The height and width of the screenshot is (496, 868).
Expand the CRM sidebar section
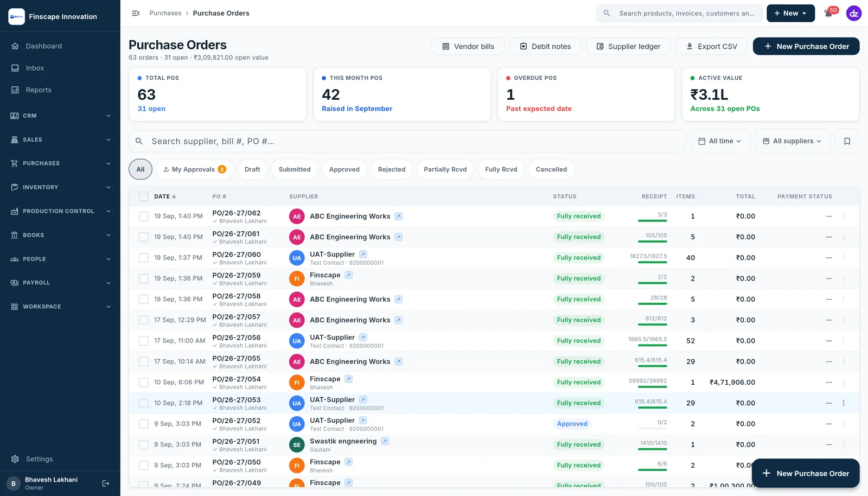60,116
